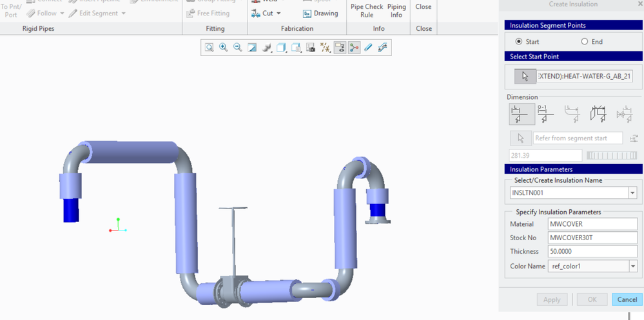Screen dimensions: 644x320
Task: Open Pipe Check Rule
Action: [366, 10]
